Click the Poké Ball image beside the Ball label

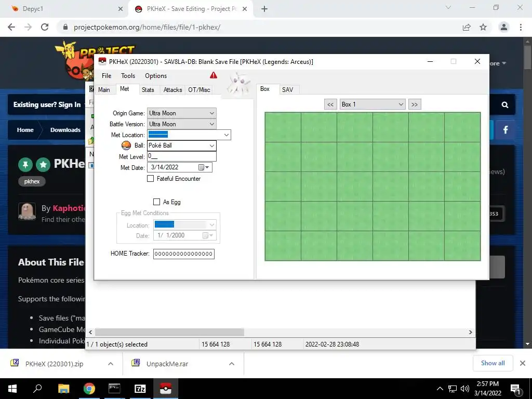pos(126,145)
